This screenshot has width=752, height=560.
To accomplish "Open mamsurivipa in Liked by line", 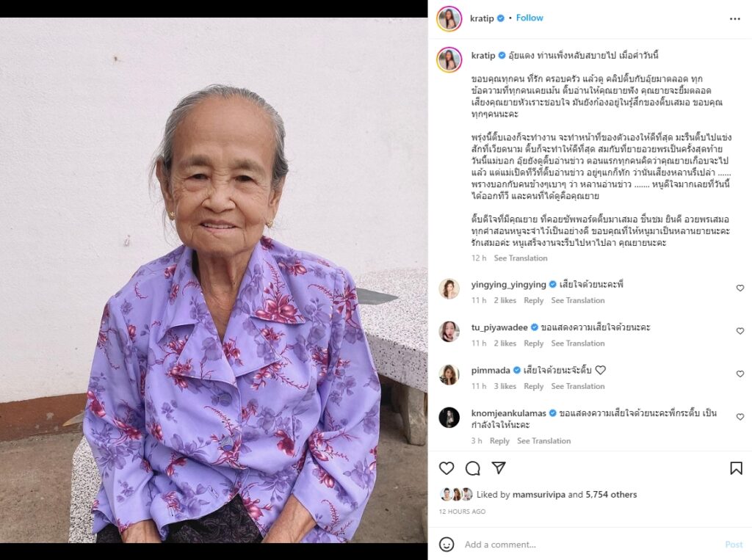I will (538, 495).
